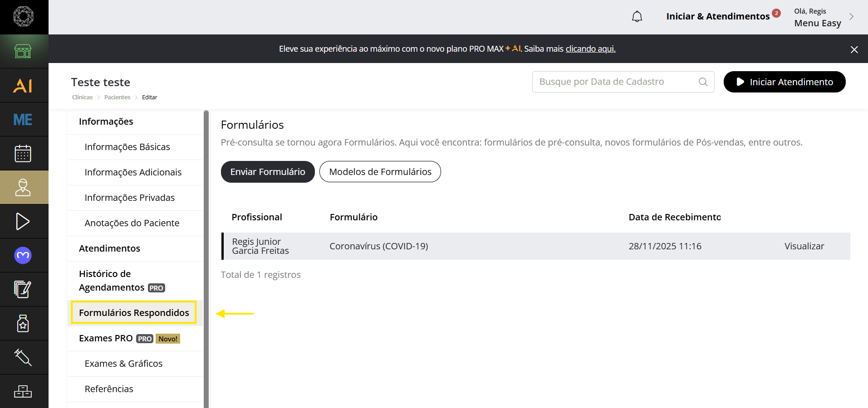Image resolution: width=868 pixels, height=408 pixels.
Task: Open Modelos de Formulários
Action: (380, 172)
